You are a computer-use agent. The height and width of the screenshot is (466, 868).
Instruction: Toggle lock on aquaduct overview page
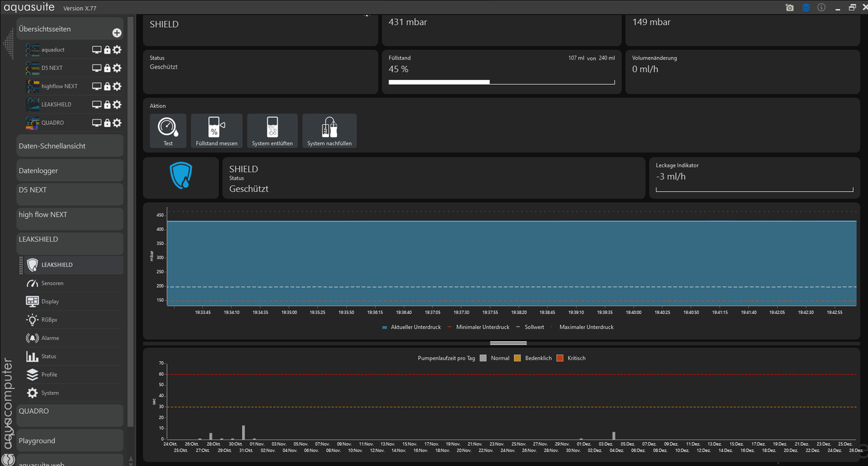pos(107,50)
